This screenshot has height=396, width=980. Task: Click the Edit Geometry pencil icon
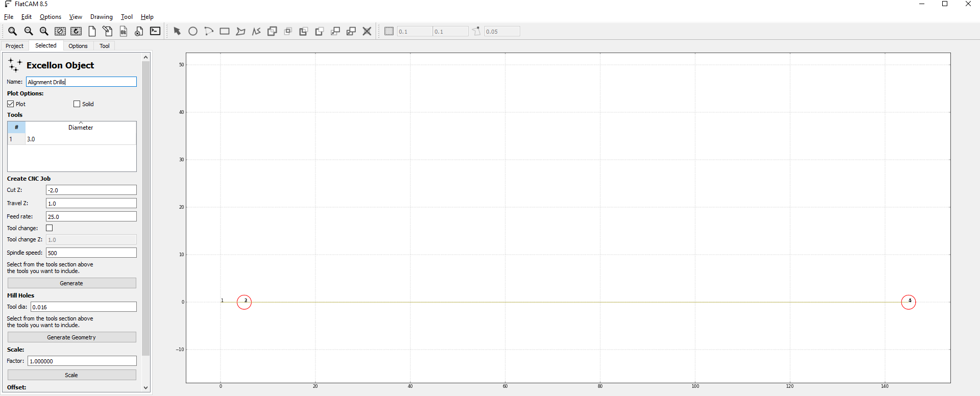(108, 31)
